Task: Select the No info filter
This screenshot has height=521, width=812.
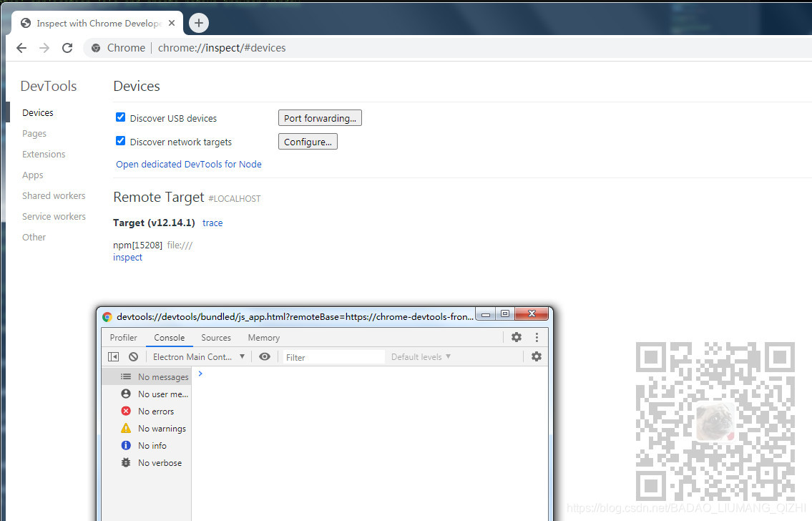Action: tap(147, 445)
